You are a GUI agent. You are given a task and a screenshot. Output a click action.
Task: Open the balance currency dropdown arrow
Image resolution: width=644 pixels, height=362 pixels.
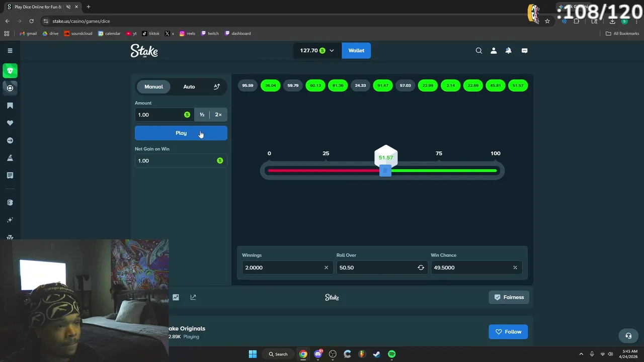pos(332,50)
